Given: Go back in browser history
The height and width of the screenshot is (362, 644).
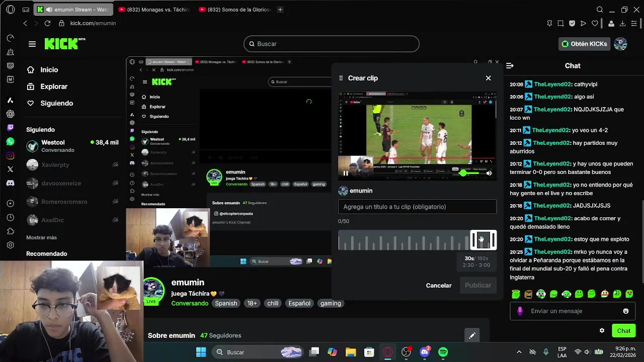Looking at the screenshot, I should (25, 23).
